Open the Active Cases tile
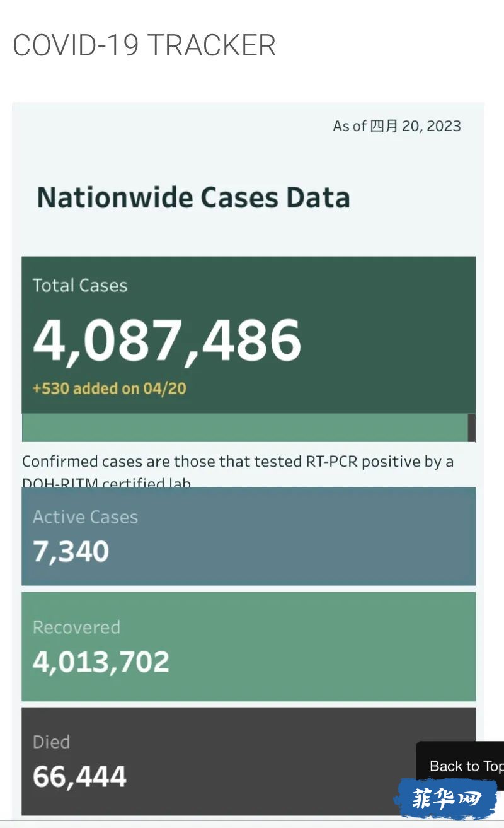 tap(248, 536)
